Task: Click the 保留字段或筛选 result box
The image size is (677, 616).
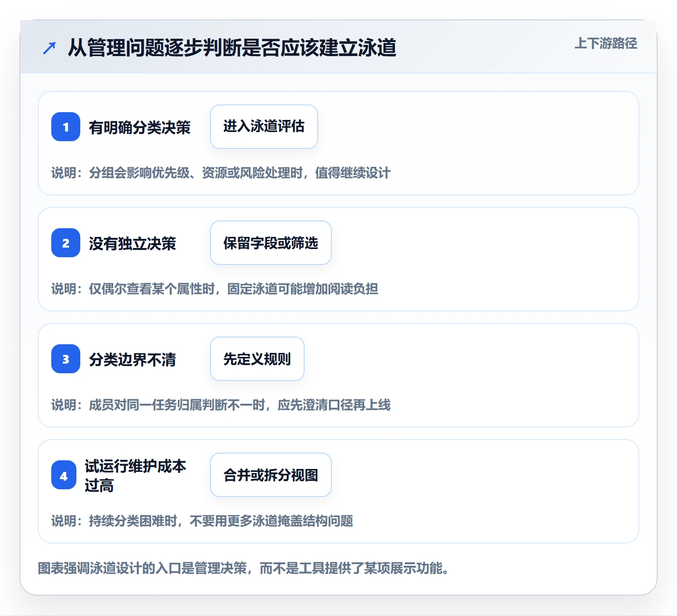Action: [271, 243]
